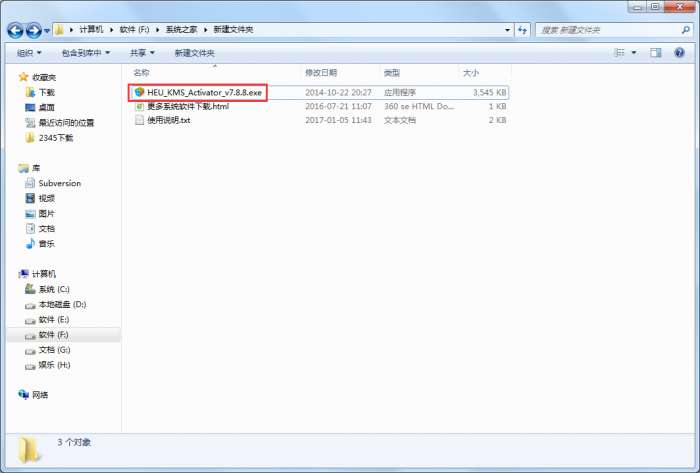Open drive 娱乐 (H:)
The image size is (700, 473).
point(54,365)
